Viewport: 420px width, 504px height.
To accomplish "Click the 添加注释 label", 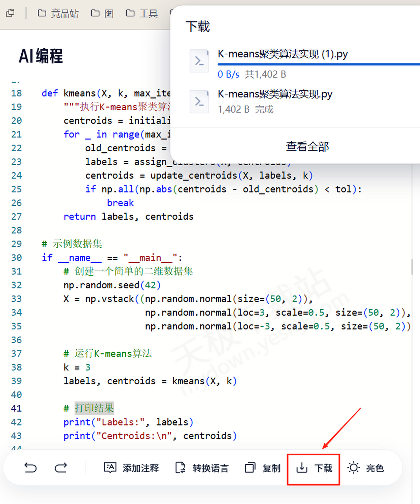I will pyautogui.click(x=141, y=468).
